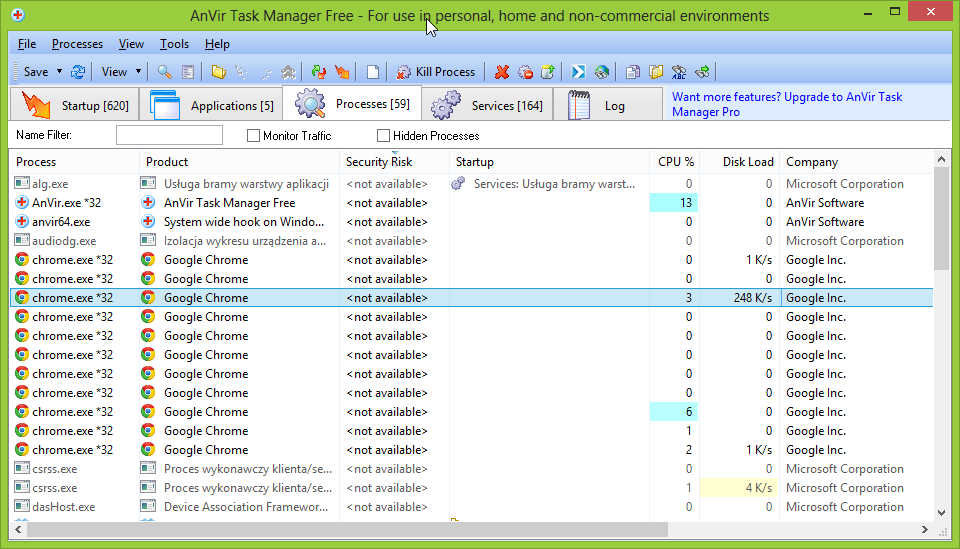
Task: Click the binoculars ABC find icon
Action: (679, 72)
